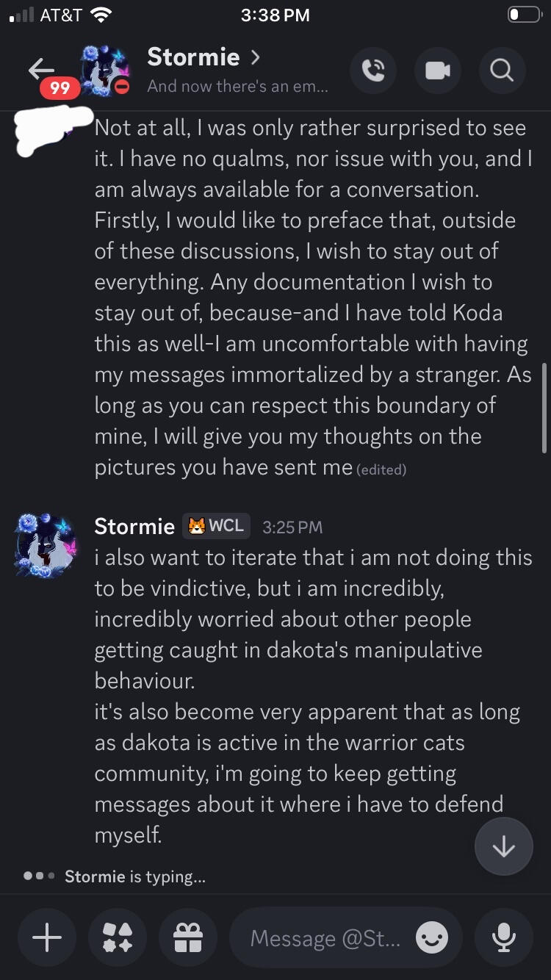Tap the microphone voice message button
Image resolution: width=551 pixels, height=980 pixels.
pyautogui.click(x=503, y=937)
